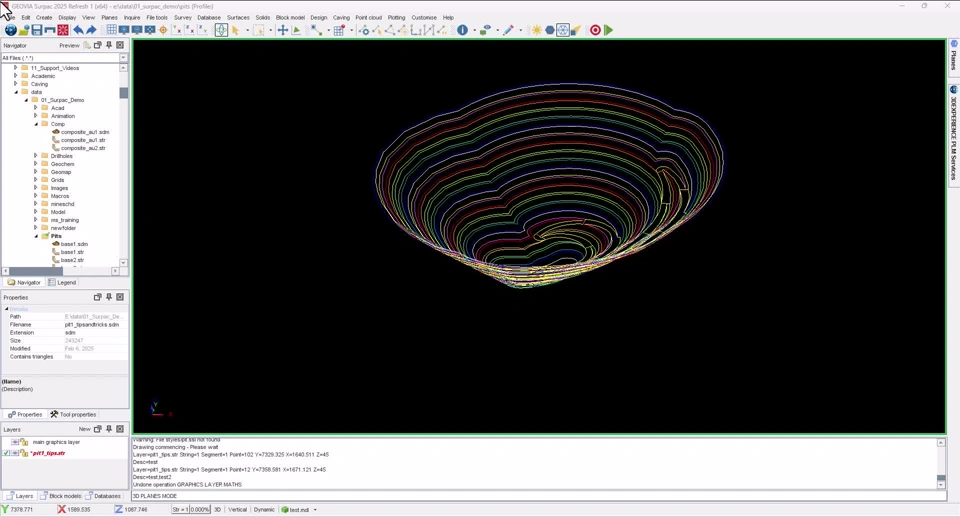Open dropdown arrow next to pencil tool
Viewport: 960px width, 517px height.
pos(520,30)
